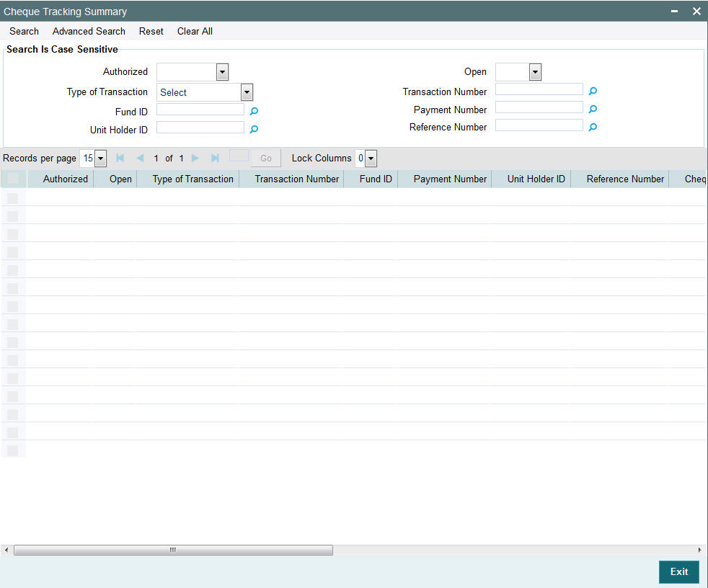This screenshot has height=588, width=708.
Task: Toggle the select-all checkbox in table header
Action: pyautogui.click(x=13, y=179)
